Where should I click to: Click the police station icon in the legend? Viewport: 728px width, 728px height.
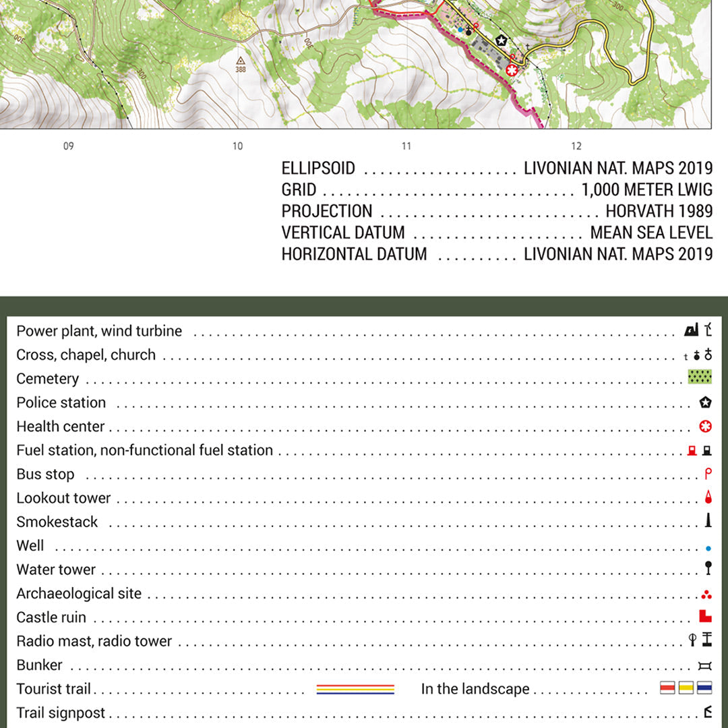click(705, 403)
